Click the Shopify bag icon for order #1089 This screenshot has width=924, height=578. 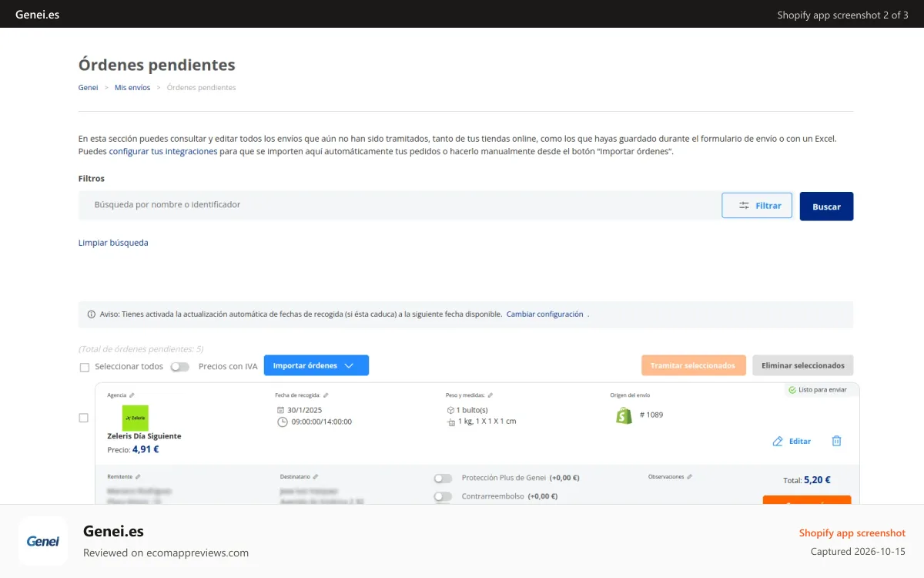(x=624, y=415)
